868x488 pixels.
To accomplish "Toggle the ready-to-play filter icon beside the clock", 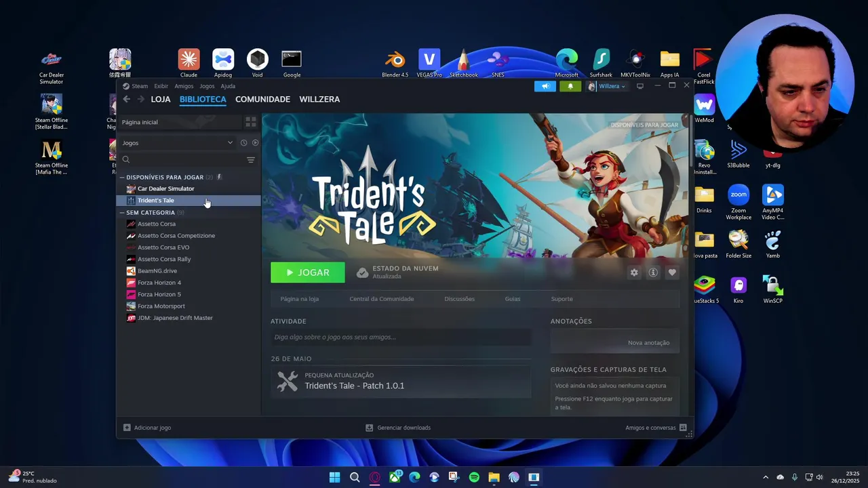I will tap(255, 143).
